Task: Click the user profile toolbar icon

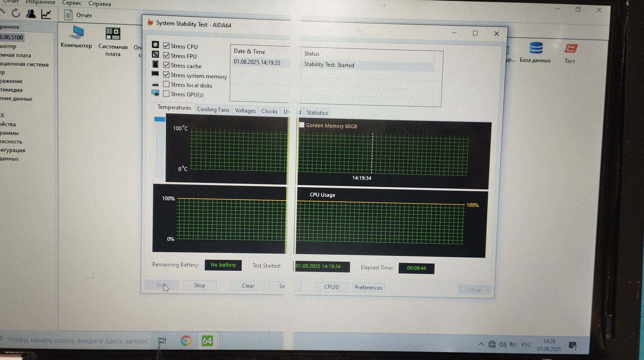Action: [31, 14]
